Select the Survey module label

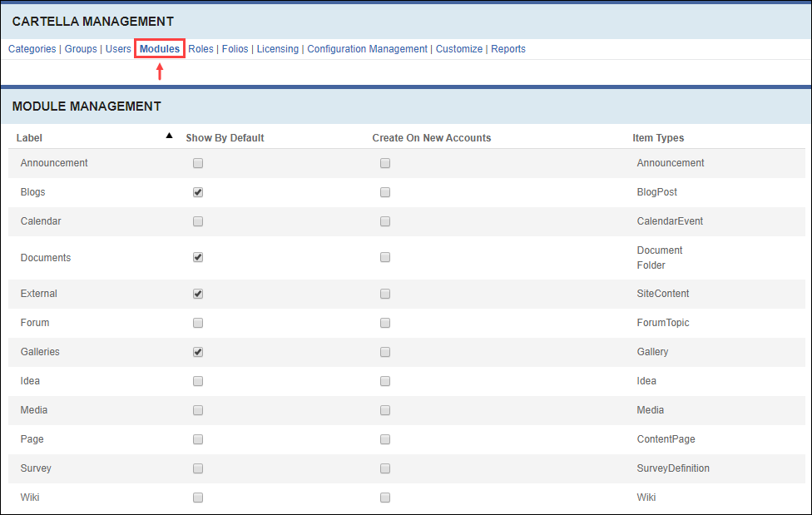[36, 468]
